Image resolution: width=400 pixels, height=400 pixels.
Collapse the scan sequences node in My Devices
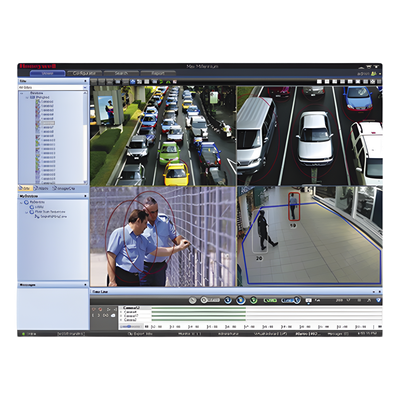pyautogui.click(x=27, y=212)
